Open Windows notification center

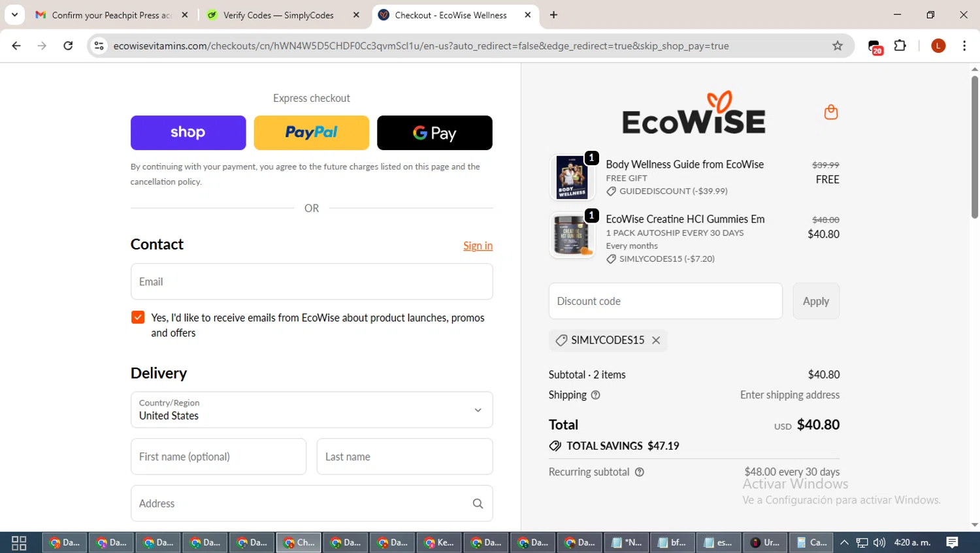pos(953,543)
